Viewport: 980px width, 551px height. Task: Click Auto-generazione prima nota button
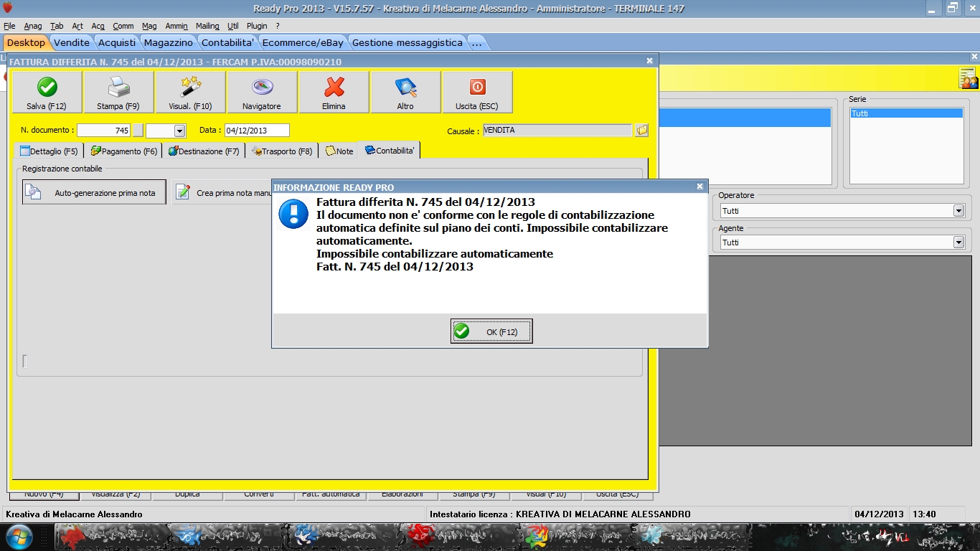pos(94,192)
